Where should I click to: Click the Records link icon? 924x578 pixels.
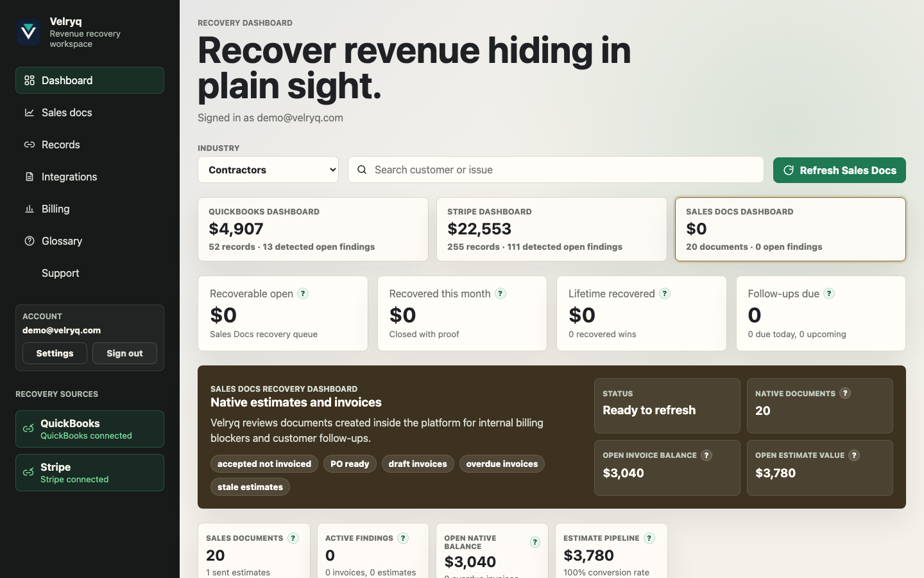[30, 144]
